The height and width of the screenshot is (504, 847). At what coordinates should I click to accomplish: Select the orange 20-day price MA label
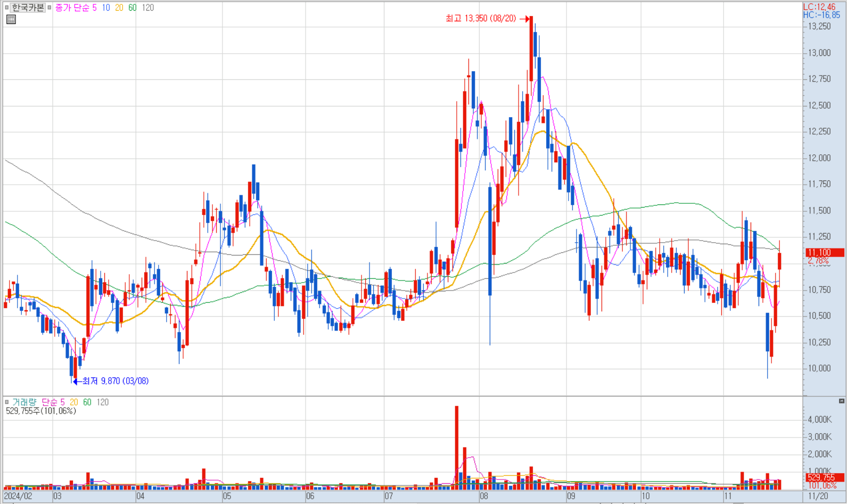(119, 7)
